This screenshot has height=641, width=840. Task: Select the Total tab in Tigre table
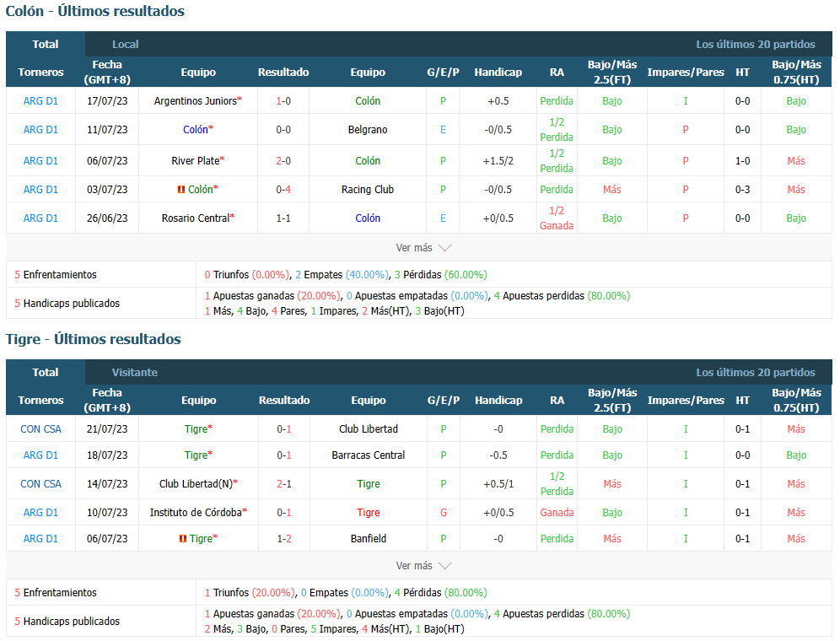coord(46,372)
